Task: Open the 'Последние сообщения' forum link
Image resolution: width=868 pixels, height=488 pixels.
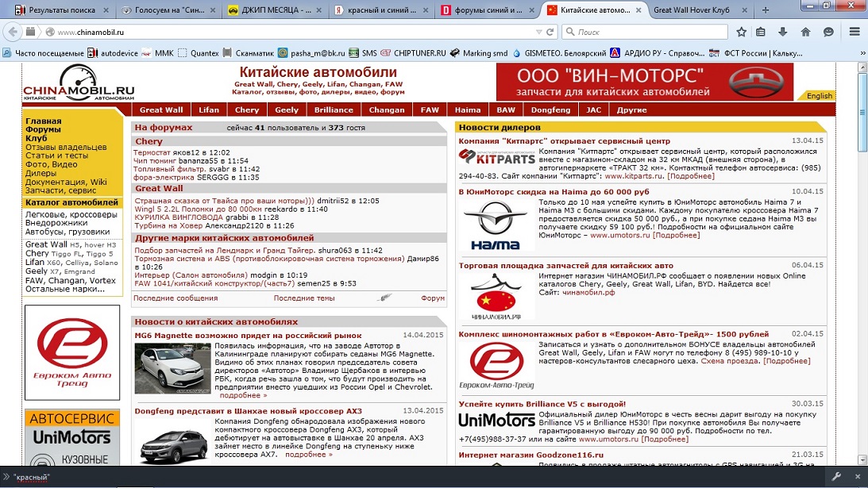Action: (x=176, y=298)
